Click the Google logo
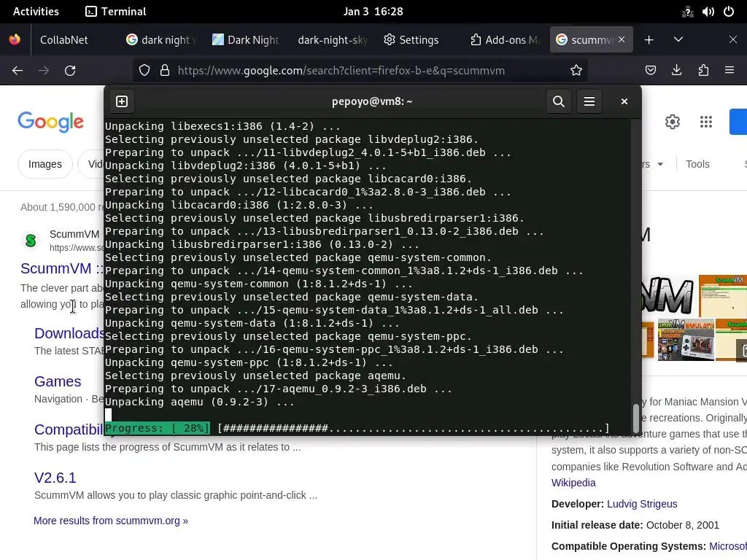The width and height of the screenshot is (747, 560). pyautogui.click(x=51, y=122)
